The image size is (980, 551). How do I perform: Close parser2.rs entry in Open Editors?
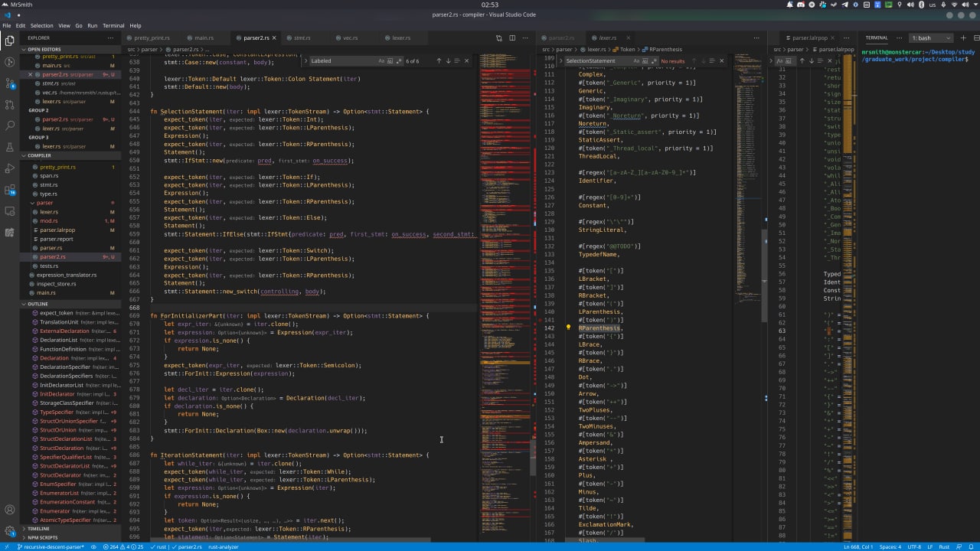click(x=31, y=75)
